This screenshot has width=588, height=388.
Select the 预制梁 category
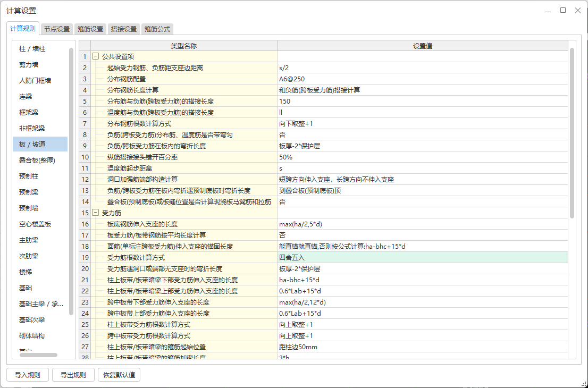click(40, 192)
